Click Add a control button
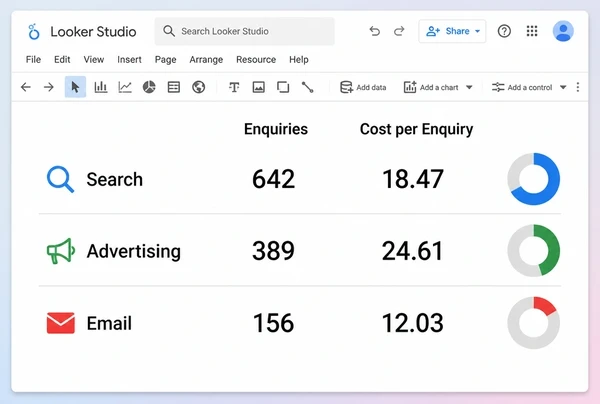Viewport: 600px width, 404px height. click(x=522, y=87)
